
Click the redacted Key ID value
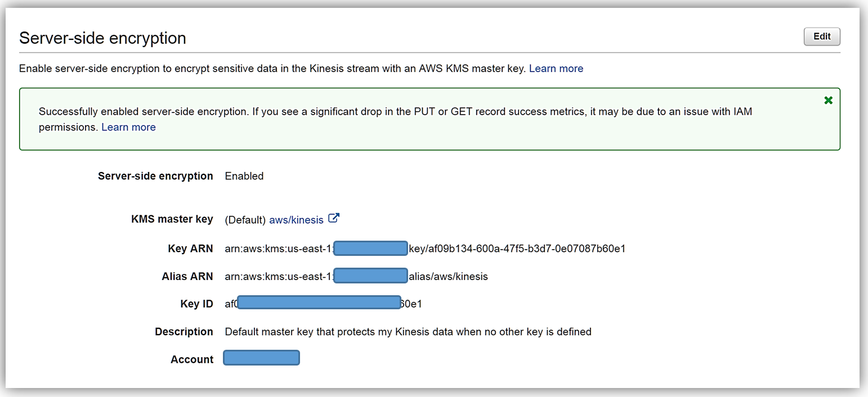(x=319, y=303)
